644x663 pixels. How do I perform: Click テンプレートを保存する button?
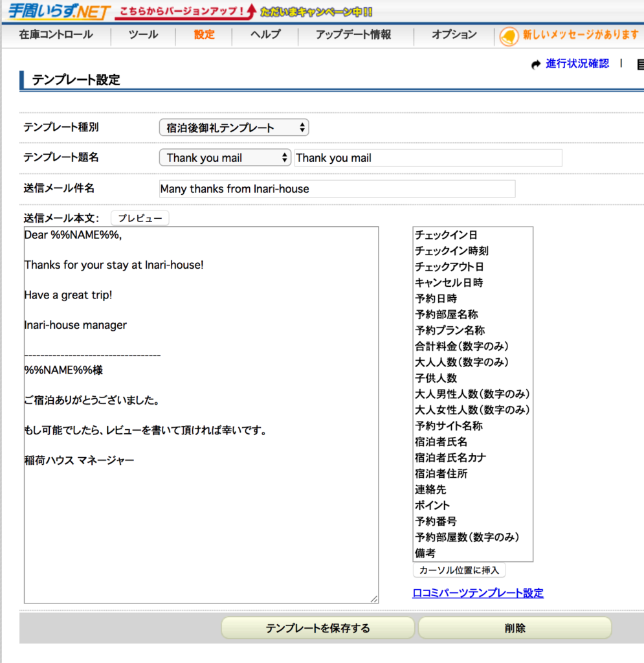point(318,628)
